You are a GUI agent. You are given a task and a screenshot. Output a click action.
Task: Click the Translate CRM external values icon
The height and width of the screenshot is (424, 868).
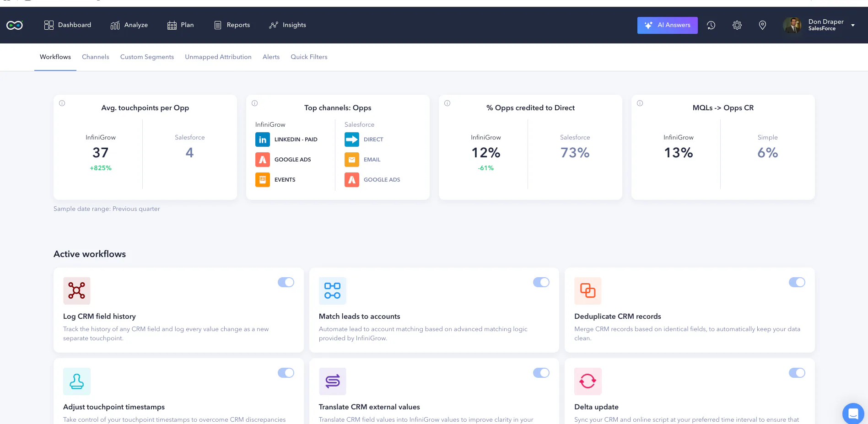click(x=333, y=381)
